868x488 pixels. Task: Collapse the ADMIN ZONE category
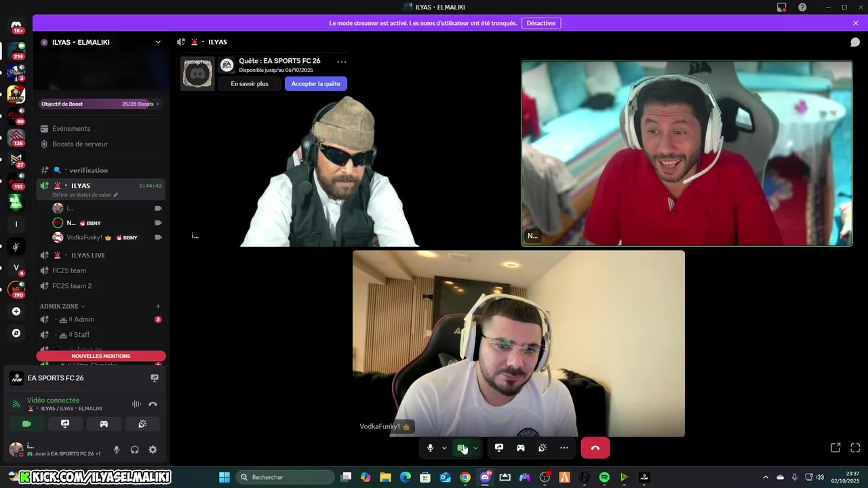pos(62,306)
